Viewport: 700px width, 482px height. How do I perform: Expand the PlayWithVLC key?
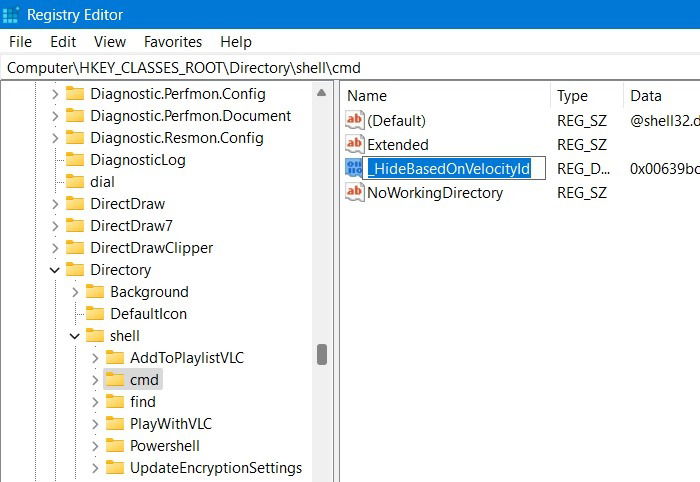[95, 424]
